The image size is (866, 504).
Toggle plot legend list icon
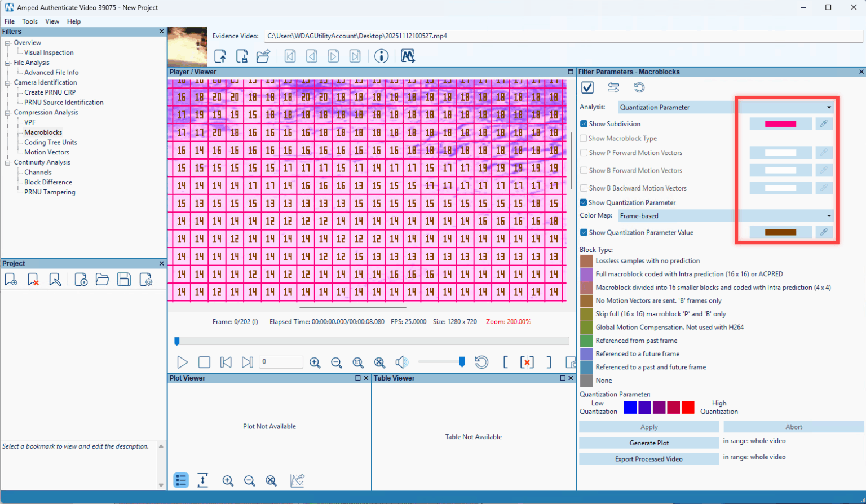[x=181, y=480]
